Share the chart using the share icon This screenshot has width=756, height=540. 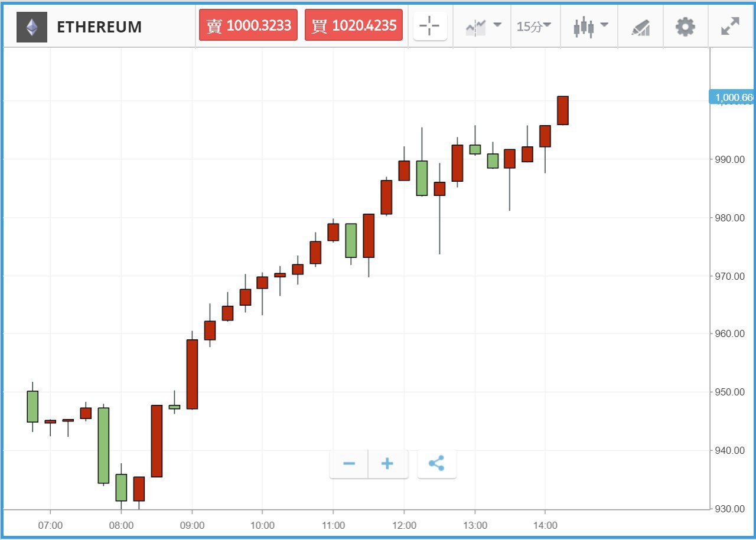[436, 464]
